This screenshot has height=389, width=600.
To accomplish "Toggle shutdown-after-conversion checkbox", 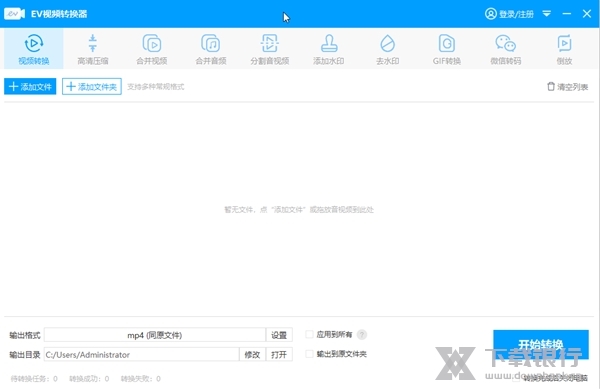I will [x=516, y=378].
